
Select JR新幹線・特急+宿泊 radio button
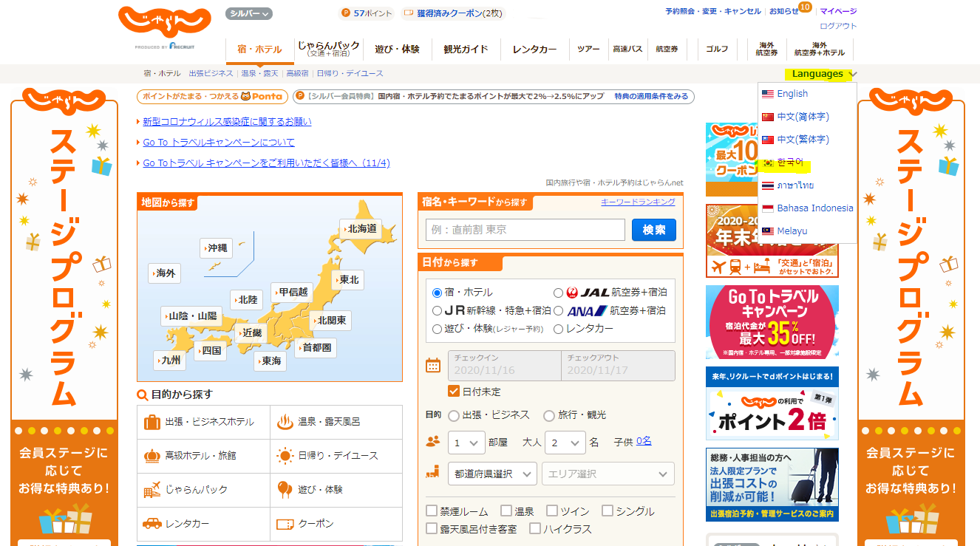pyautogui.click(x=437, y=310)
